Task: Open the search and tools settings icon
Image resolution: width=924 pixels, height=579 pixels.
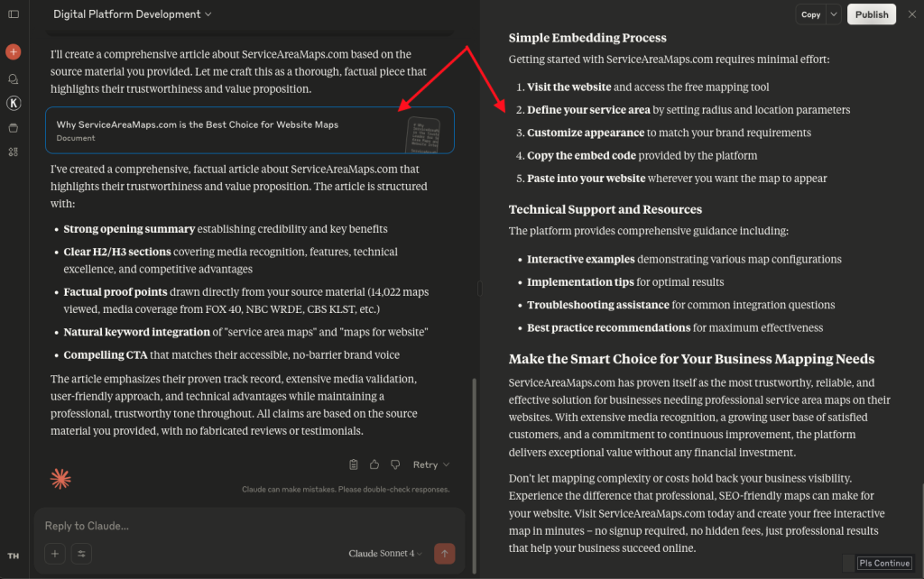Action: 81,554
